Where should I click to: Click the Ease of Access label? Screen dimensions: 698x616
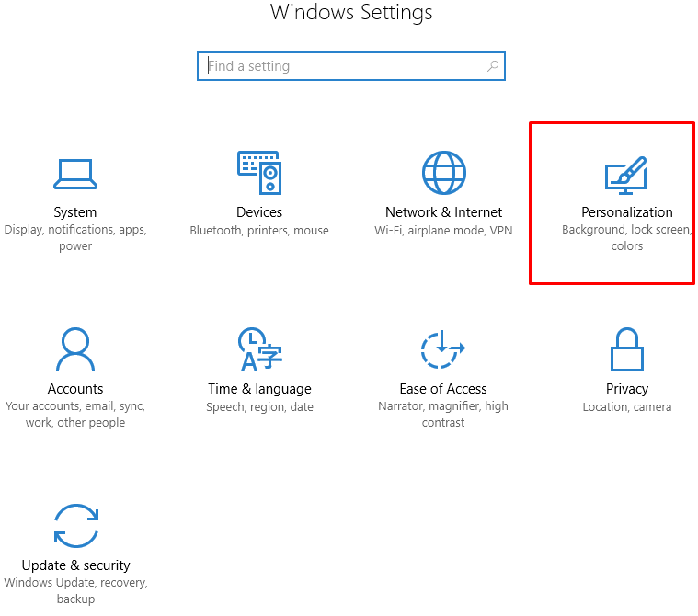(443, 389)
